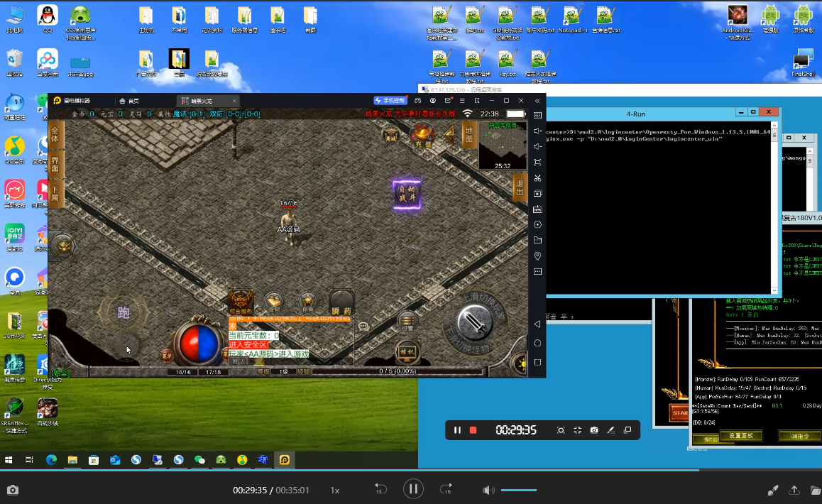Tap the 挂机 idle-mode button in game

[x=407, y=351]
